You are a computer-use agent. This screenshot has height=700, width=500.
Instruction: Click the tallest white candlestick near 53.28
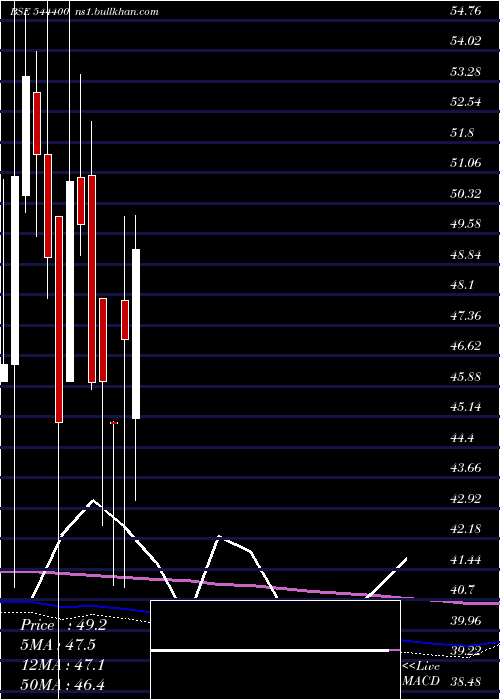[26, 136]
